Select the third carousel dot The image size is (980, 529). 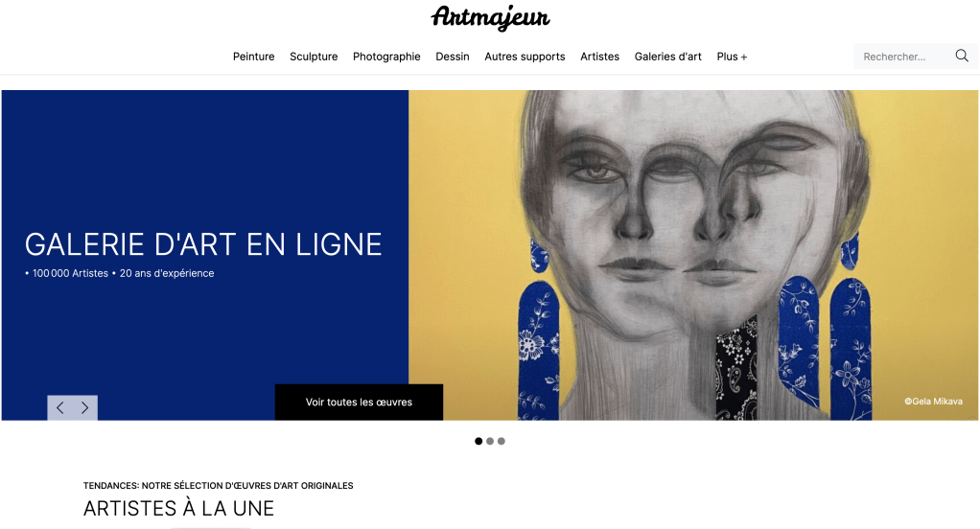click(x=502, y=441)
